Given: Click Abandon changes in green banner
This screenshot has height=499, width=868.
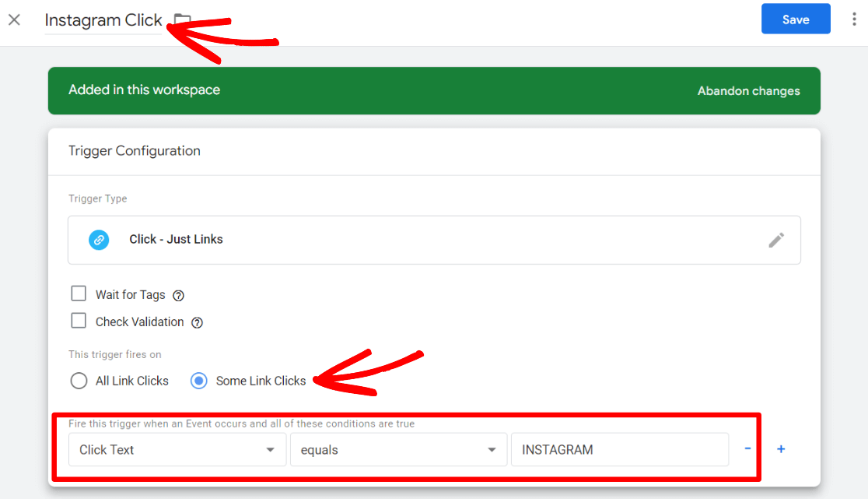Looking at the screenshot, I should coord(748,91).
